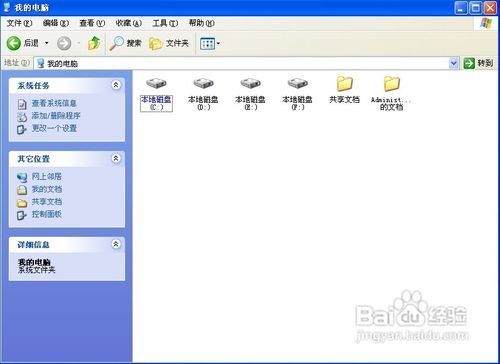500x364 pixels.
Task: Click Add/Remove Programs (添加/删除程序) link
Action: coord(56,116)
